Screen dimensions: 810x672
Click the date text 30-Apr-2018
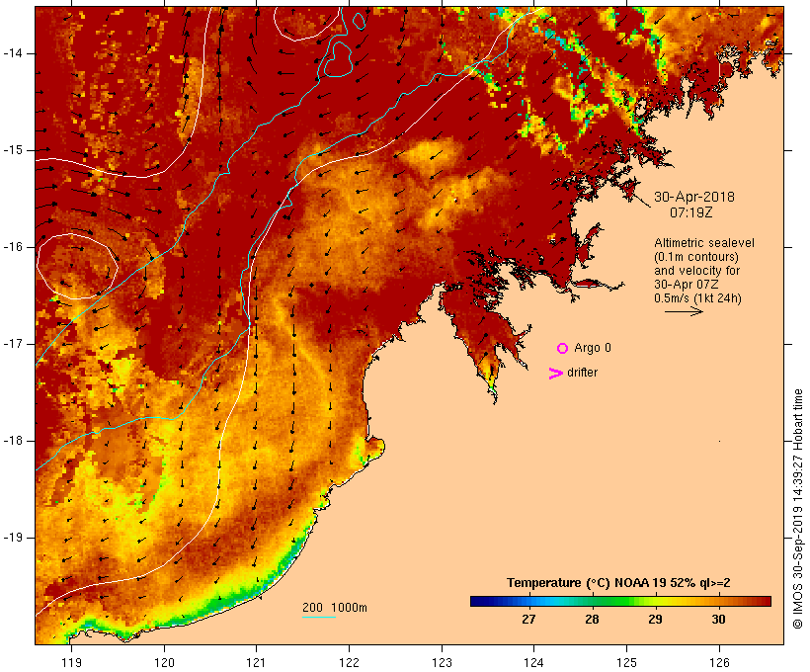[694, 197]
